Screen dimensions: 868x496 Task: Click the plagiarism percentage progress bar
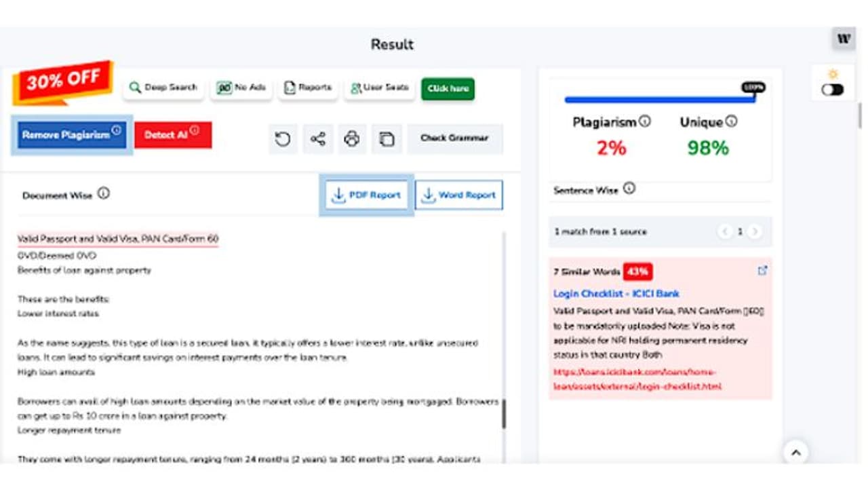pyautogui.click(x=658, y=100)
